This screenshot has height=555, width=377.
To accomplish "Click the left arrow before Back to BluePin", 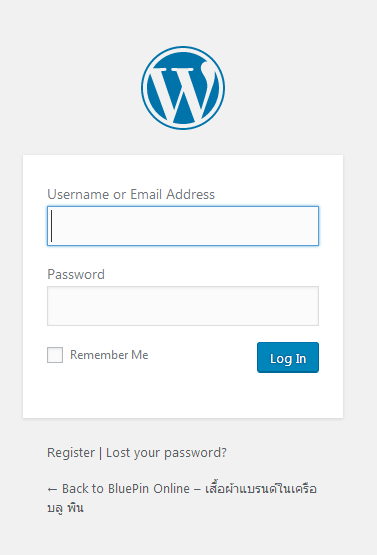I will point(52,490).
